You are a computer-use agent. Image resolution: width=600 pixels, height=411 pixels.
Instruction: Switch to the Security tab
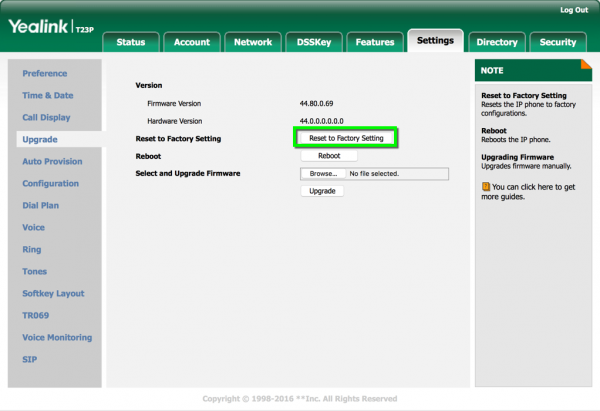click(558, 42)
